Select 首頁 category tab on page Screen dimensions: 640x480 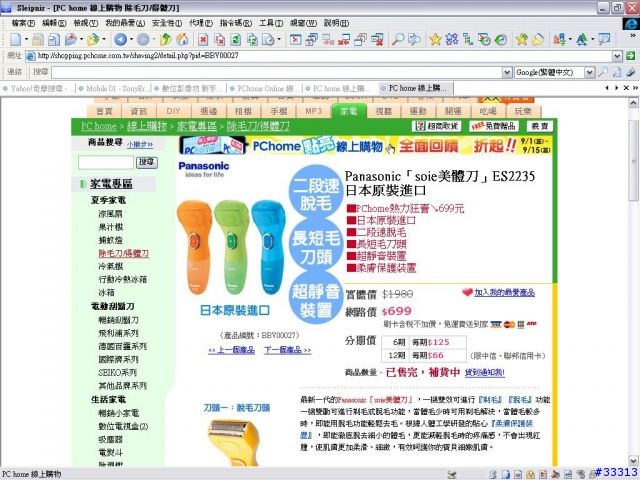click(104, 111)
